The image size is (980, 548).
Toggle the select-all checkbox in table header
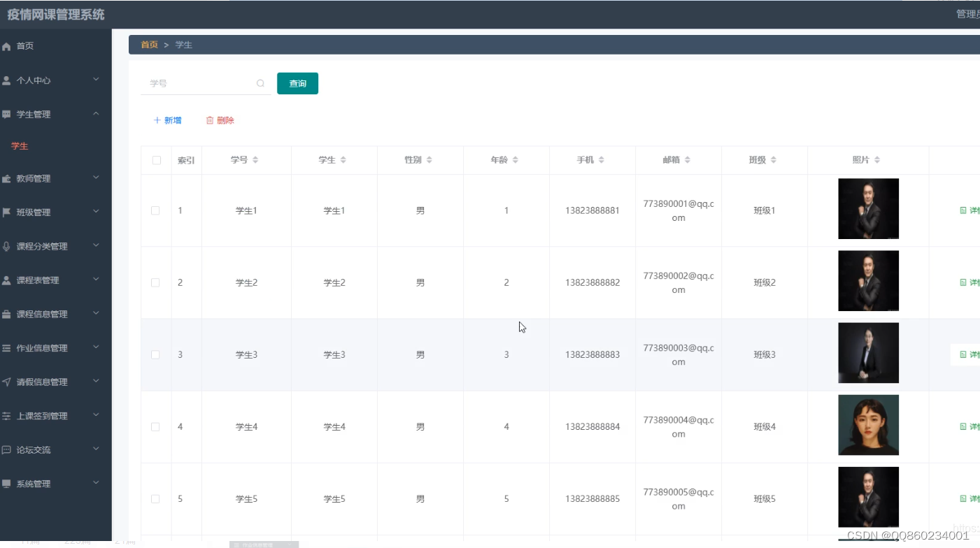[x=157, y=160]
